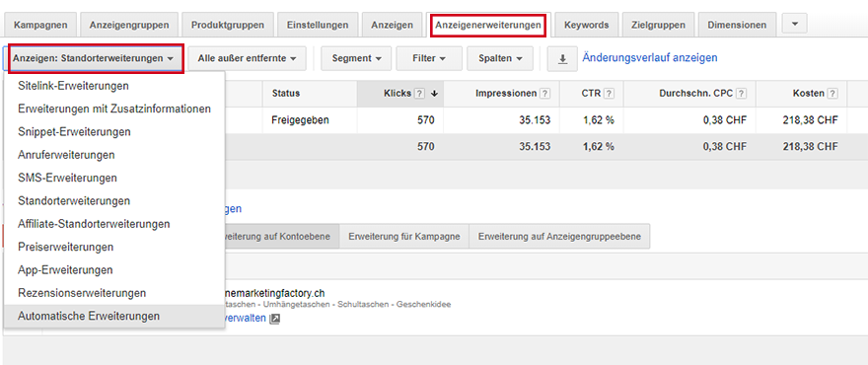Expand the Filter dropdown

(429, 58)
